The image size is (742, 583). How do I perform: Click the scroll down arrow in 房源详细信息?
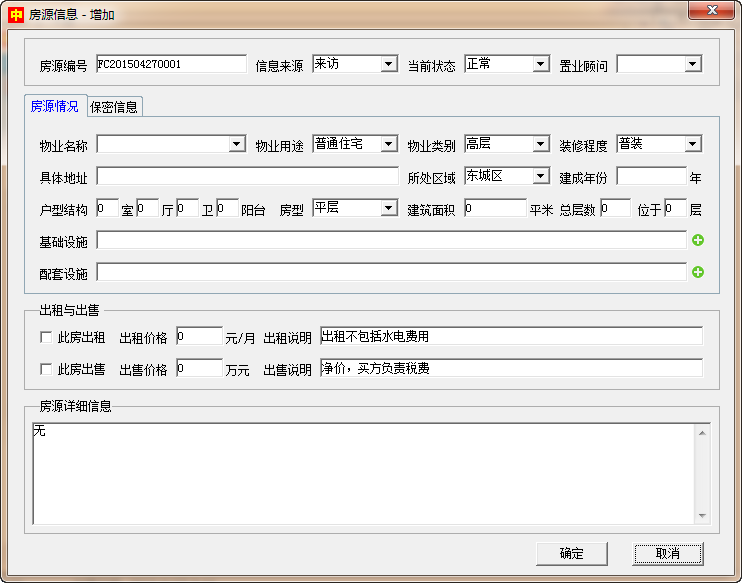click(x=702, y=515)
